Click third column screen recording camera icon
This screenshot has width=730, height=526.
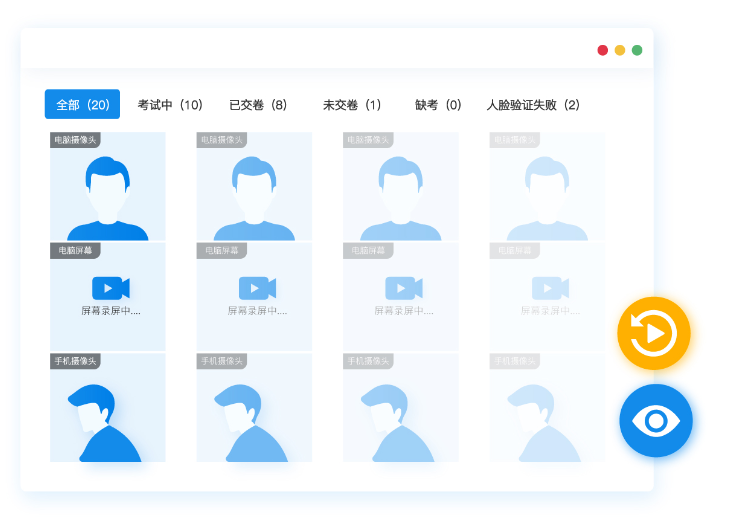(x=404, y=288)
